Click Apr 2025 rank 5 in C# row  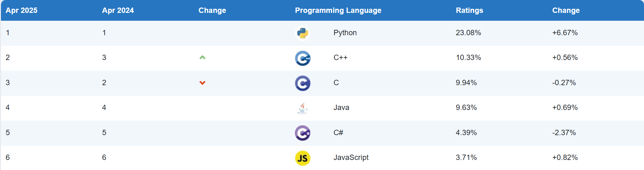[x=8, y=133]
